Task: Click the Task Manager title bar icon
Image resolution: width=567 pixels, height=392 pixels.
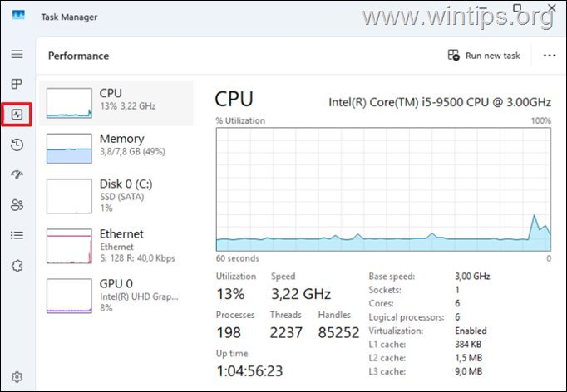Action: [18, 16]
